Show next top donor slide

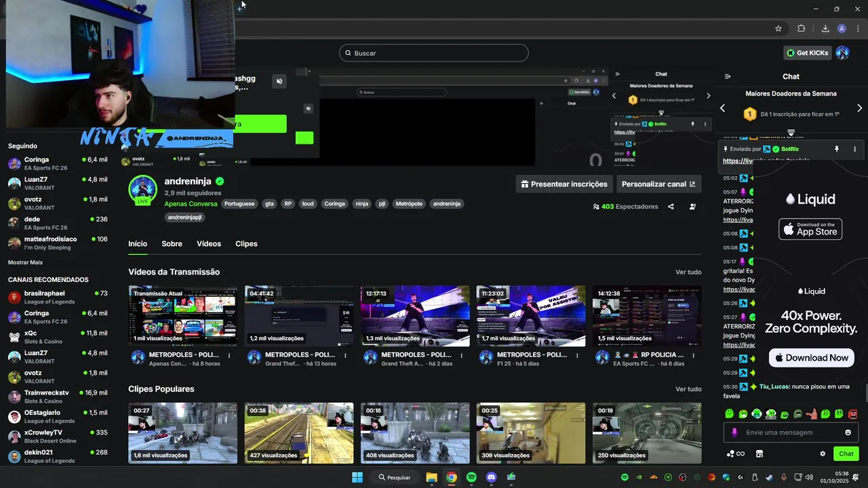(x=859, y=108)
